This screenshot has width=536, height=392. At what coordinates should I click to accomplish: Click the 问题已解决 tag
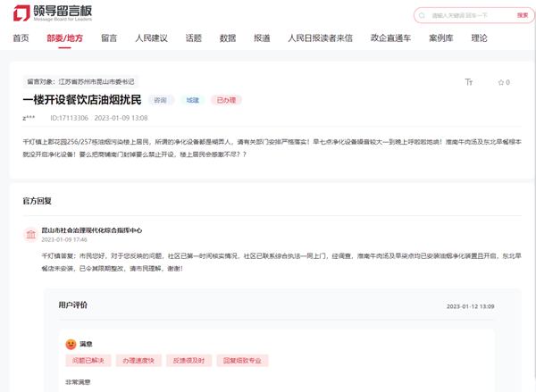tap(88, 361)
